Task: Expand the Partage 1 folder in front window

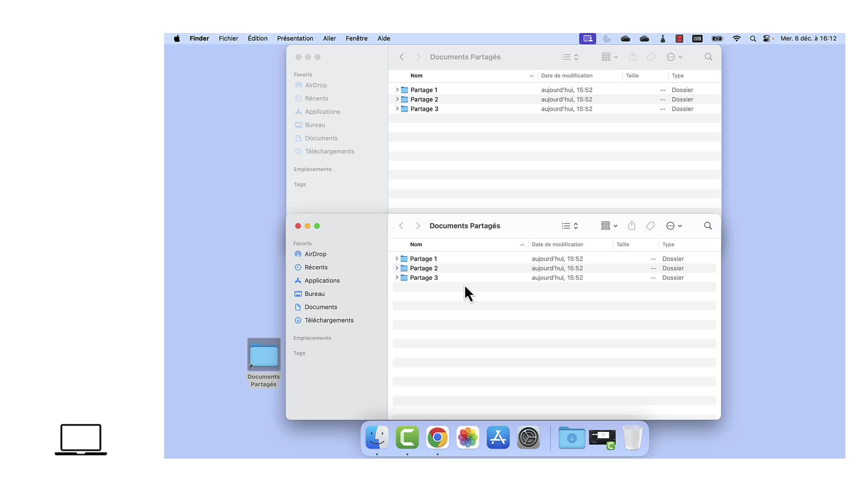Action: tap(396, 258)
